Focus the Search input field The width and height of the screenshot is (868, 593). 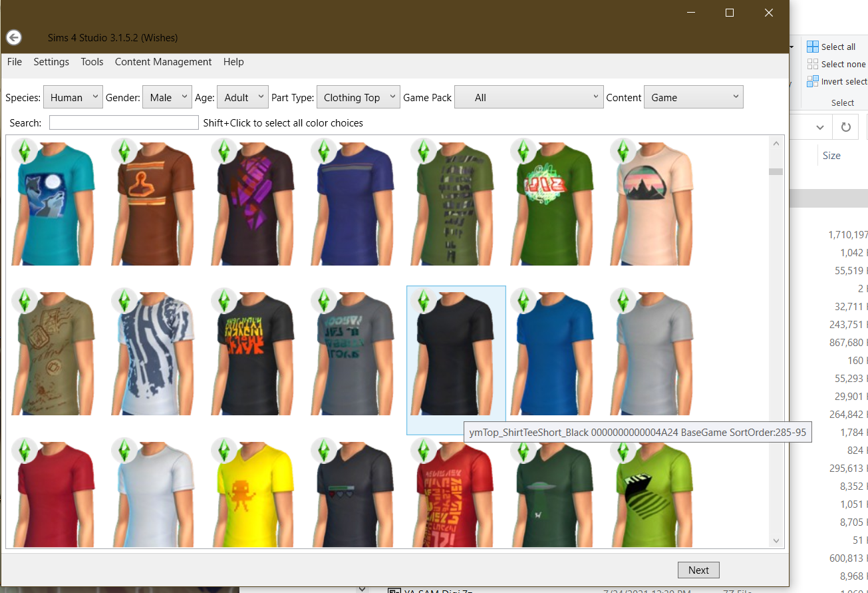[x=124, y=122]
